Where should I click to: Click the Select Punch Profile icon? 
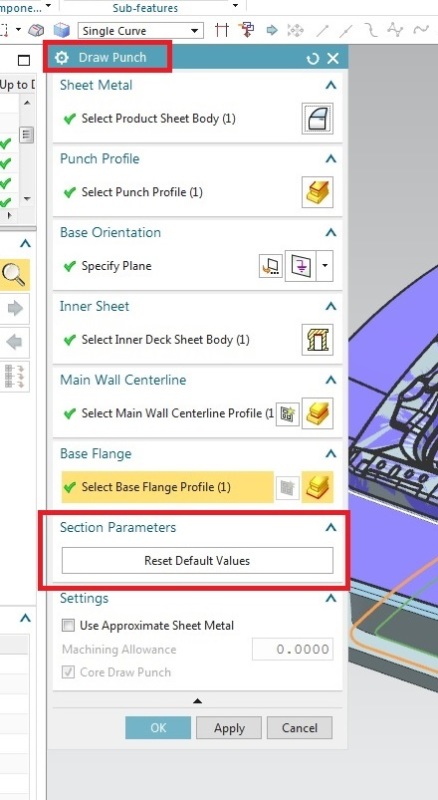coord(318,192)
